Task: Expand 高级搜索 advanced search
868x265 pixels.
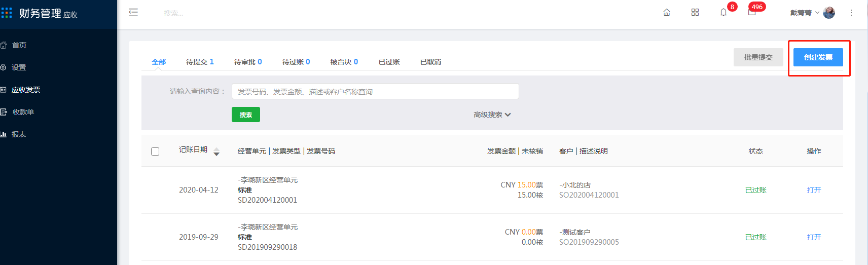Action: click(x=492, y=115)
